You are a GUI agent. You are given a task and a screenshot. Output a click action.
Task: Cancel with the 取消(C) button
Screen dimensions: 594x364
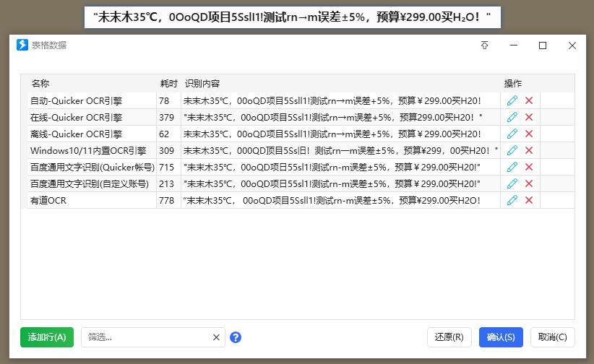coord(553,337)
